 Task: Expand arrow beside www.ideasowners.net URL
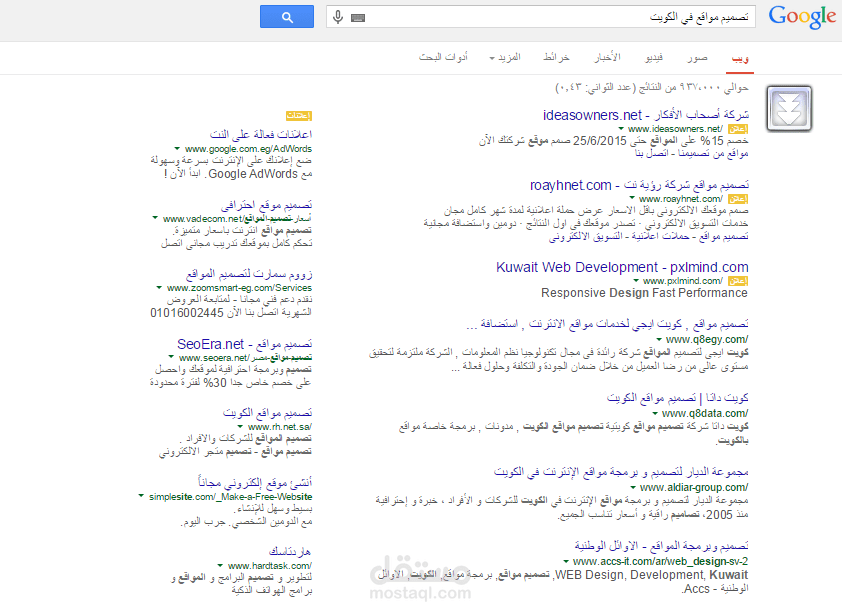point(621,128)
